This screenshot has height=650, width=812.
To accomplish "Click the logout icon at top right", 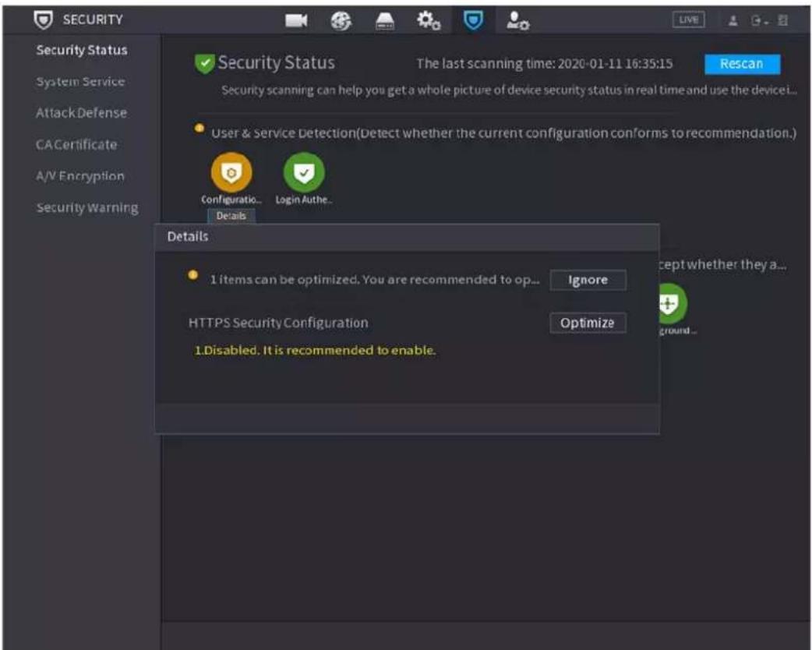I will [x=758, y=21].
